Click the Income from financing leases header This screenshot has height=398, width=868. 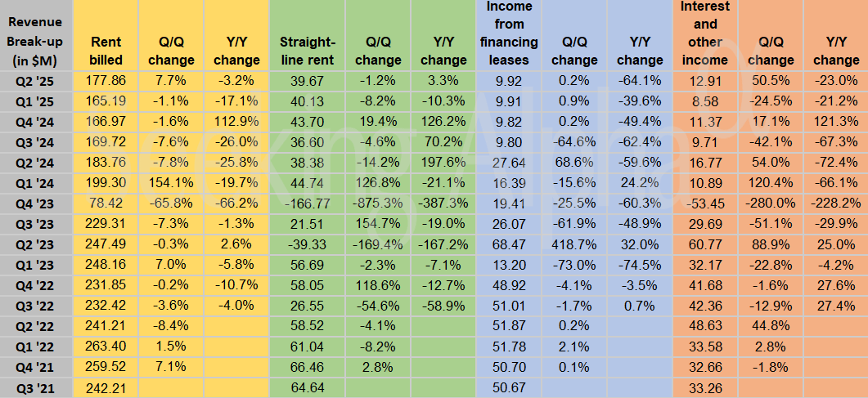coord(509,33)
